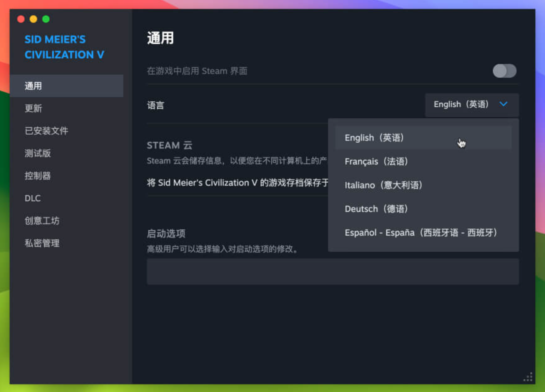Choose Français（法语）from the language list
Screen dimensions: 545x392
click(x=423, y=161)
